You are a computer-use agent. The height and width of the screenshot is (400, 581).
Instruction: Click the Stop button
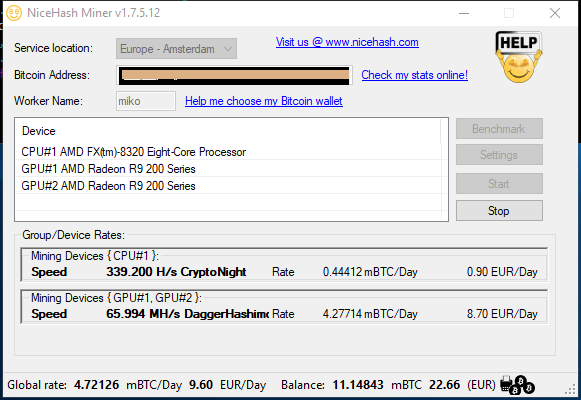pos(499,211)
